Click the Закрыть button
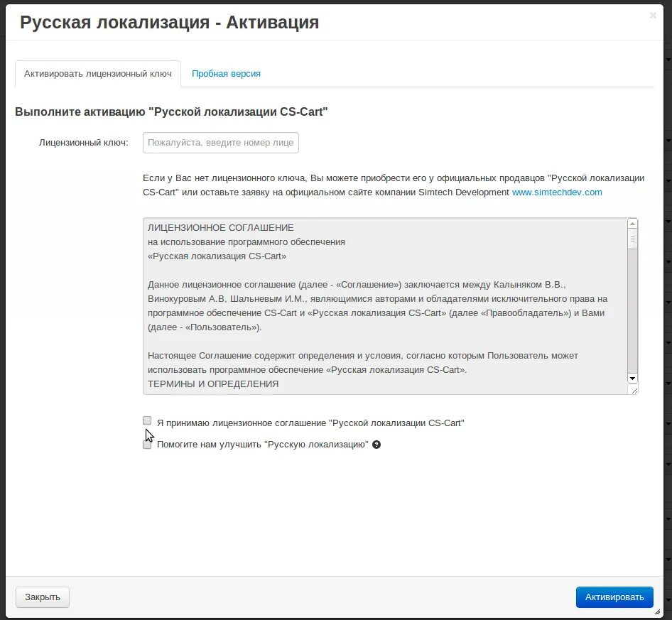The image size is (672, 620). coord(43,597)
